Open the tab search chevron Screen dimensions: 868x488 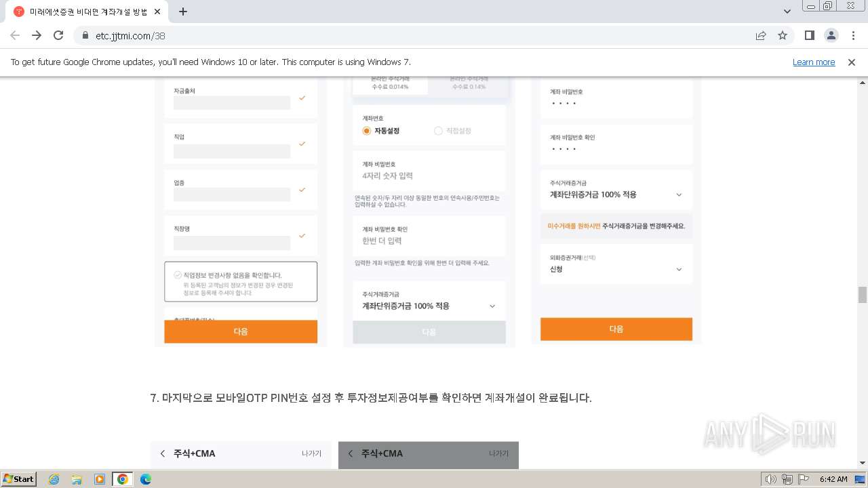787,12
